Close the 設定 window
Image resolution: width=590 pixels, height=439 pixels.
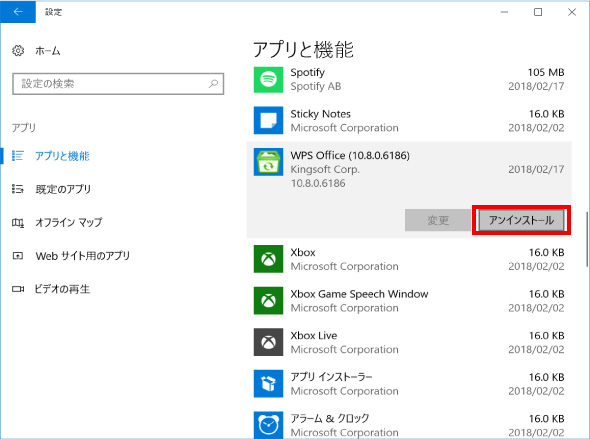tap(572, 12)
